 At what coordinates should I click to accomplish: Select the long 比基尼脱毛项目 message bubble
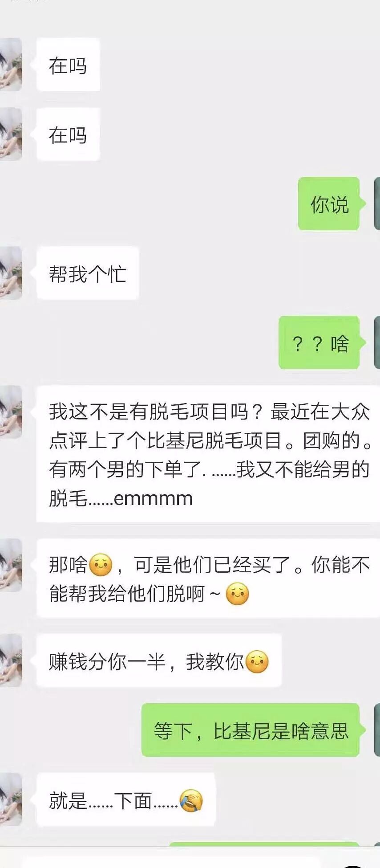(208, 454)
